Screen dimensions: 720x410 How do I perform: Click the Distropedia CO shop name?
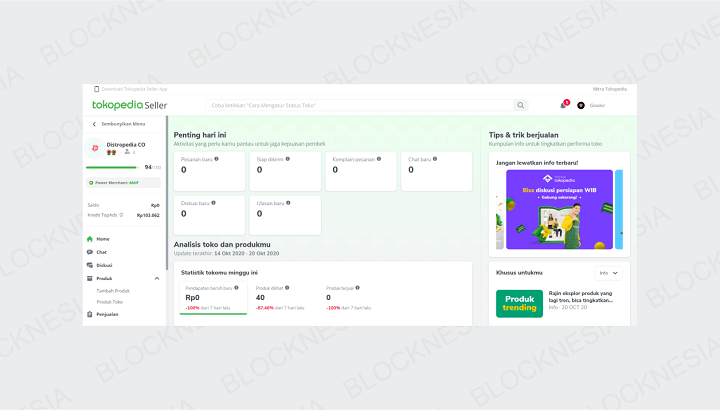(x=126, y=145)
